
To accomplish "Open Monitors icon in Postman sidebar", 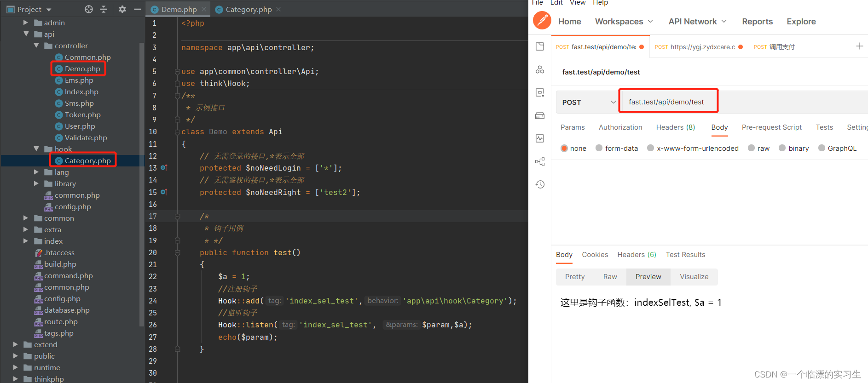I will 540,138.
